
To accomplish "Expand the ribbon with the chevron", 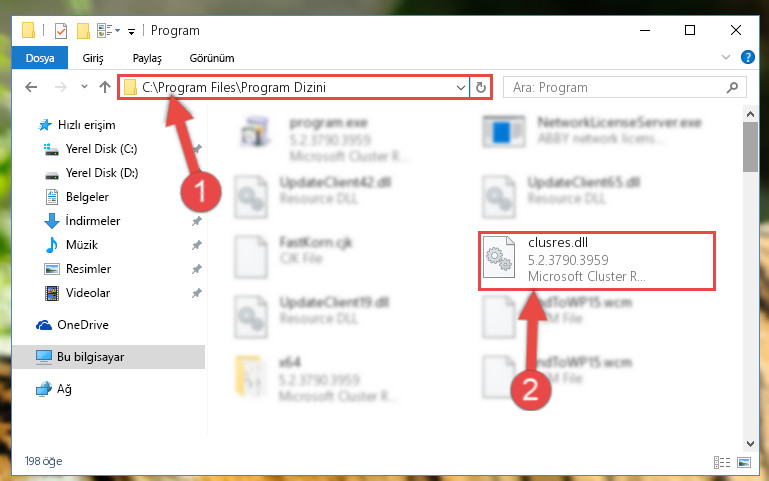I will [x=726, y=57].
